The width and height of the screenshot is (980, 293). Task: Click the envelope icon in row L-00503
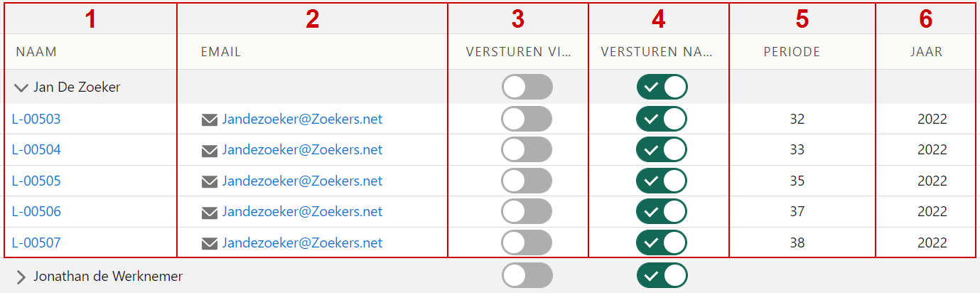pyautogui.click(x=210, y=119)
